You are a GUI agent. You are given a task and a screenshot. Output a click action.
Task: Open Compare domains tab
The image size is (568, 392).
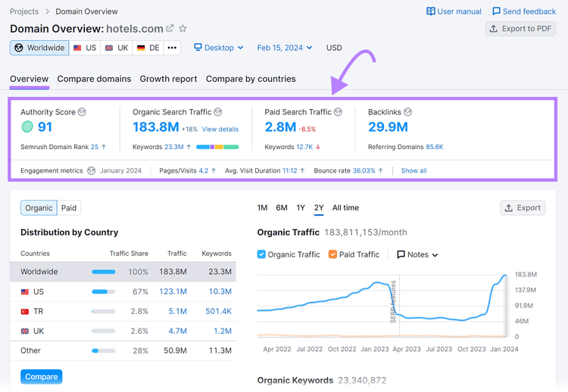[x=94, y=79]
